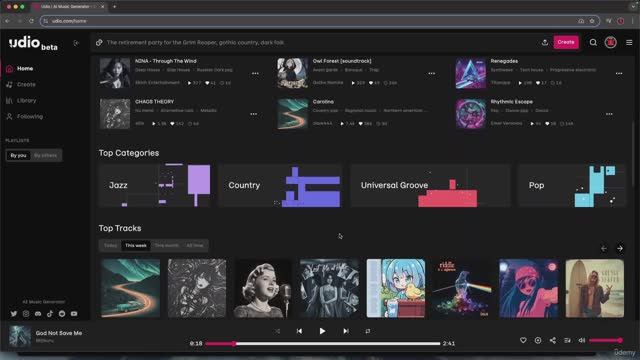Open Udio TikTok link

50,314
